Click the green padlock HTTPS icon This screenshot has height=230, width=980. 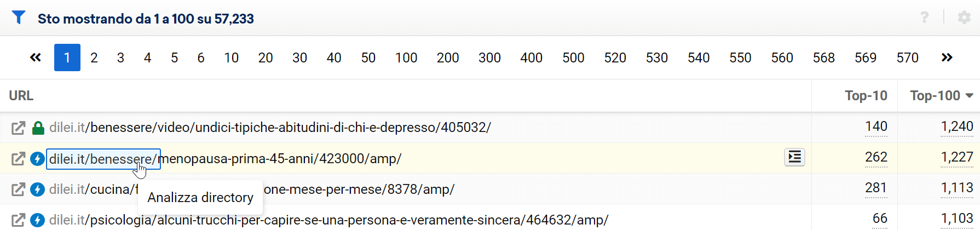point(38,128)
